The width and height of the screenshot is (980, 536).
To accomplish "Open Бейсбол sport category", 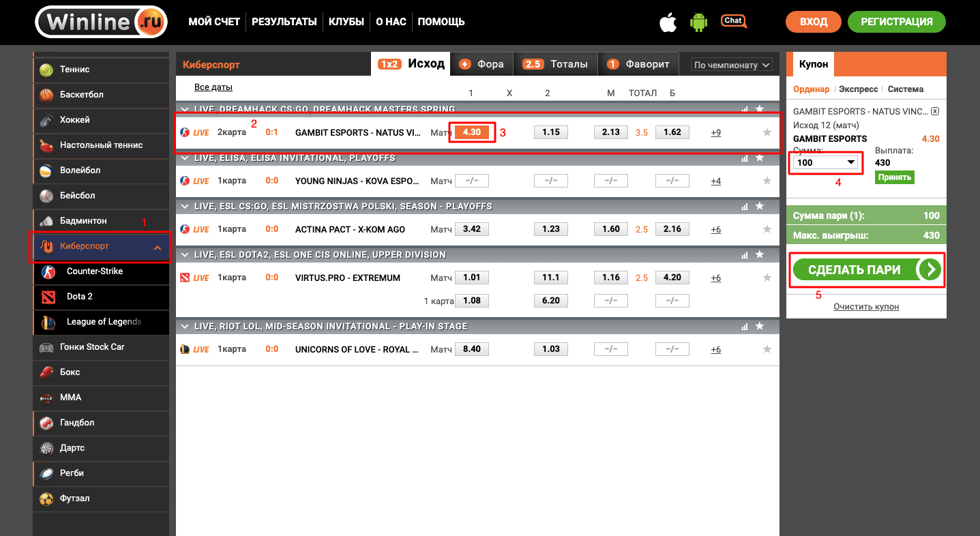I will [x=101, y=196].
